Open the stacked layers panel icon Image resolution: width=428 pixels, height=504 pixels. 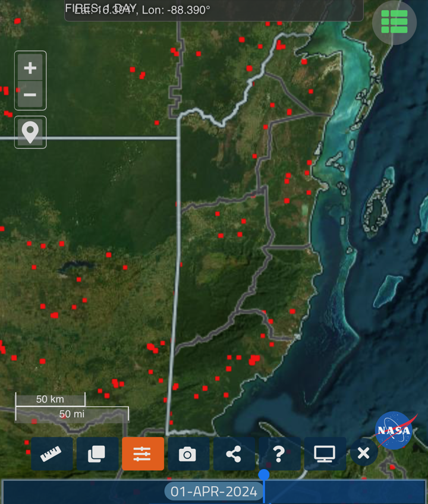point(97,454)
